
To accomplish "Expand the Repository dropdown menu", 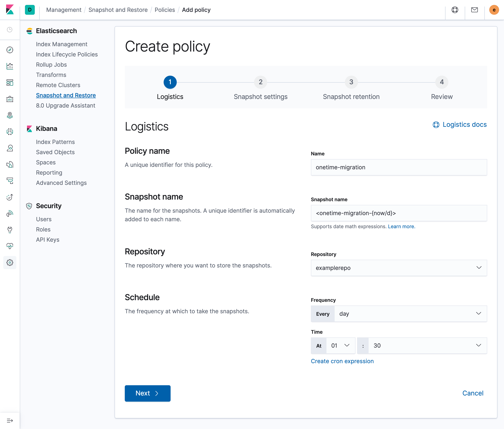I will tap(479, 267).
